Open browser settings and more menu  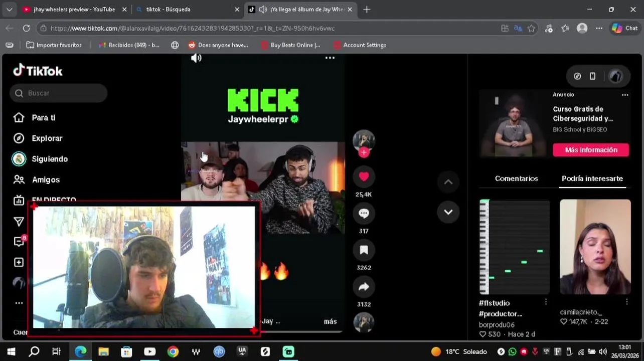tap(599, 29)
